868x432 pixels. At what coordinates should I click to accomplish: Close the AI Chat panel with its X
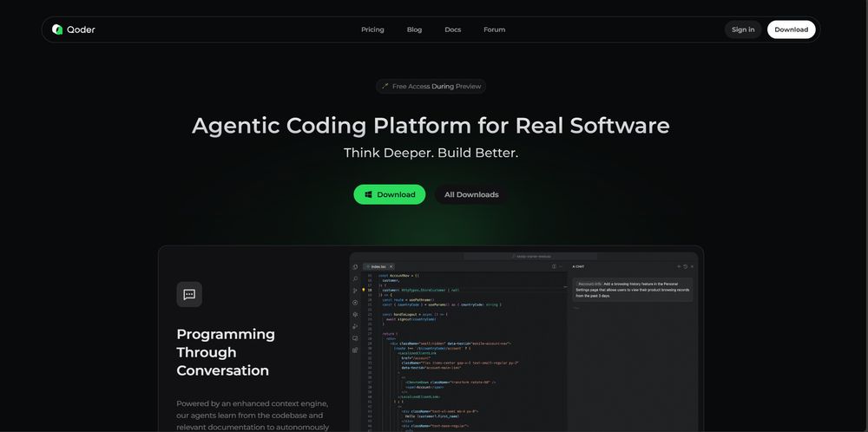pos(694,266)
